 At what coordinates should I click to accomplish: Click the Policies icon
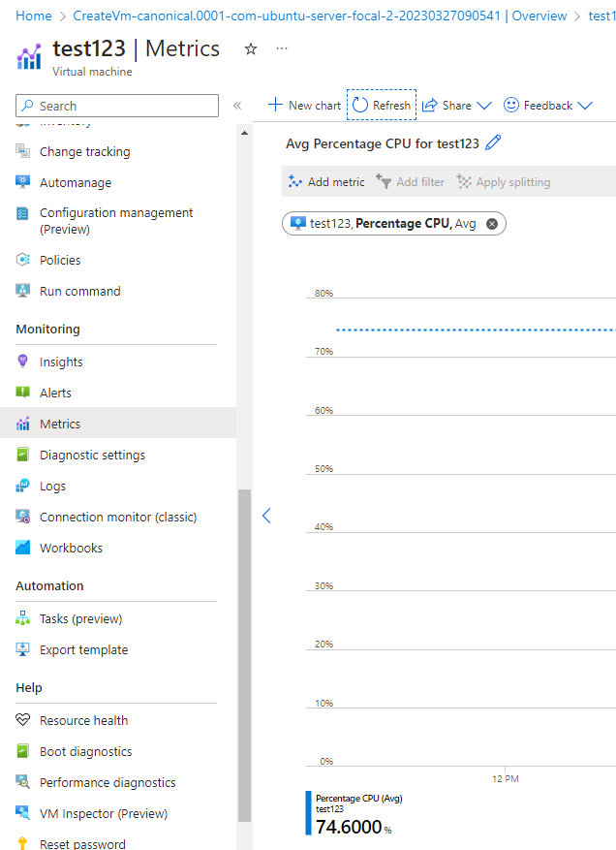click(22, 260)
